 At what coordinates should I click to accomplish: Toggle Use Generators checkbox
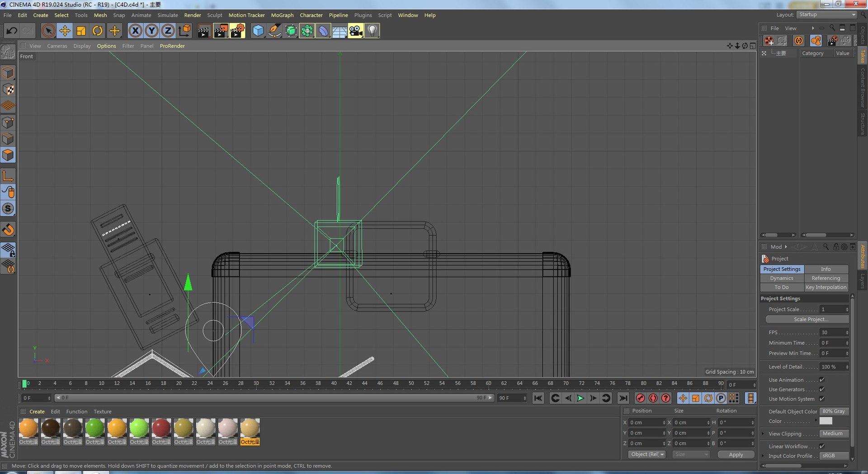pyautogui.click(x=822, y=389)
